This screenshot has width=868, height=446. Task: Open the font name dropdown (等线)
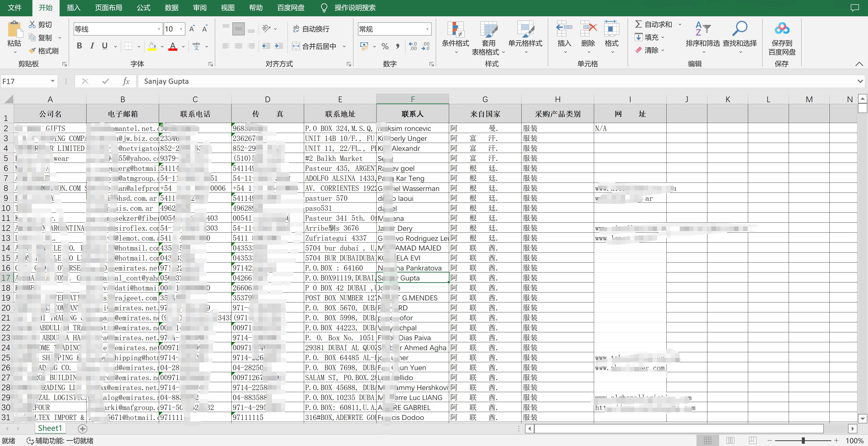coord(159,29)
